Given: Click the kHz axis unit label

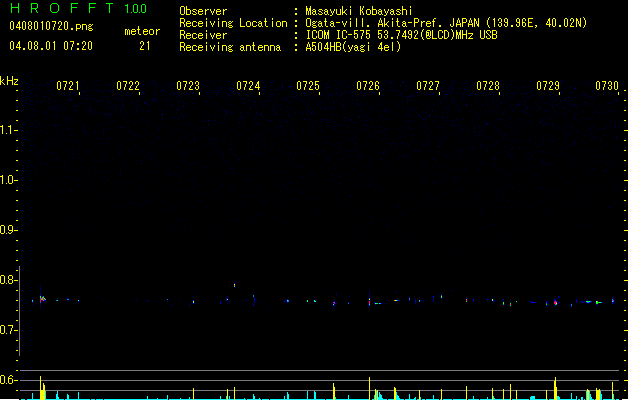Looking at the screenshot, I should pyautogui.click(x=9, y=81).
